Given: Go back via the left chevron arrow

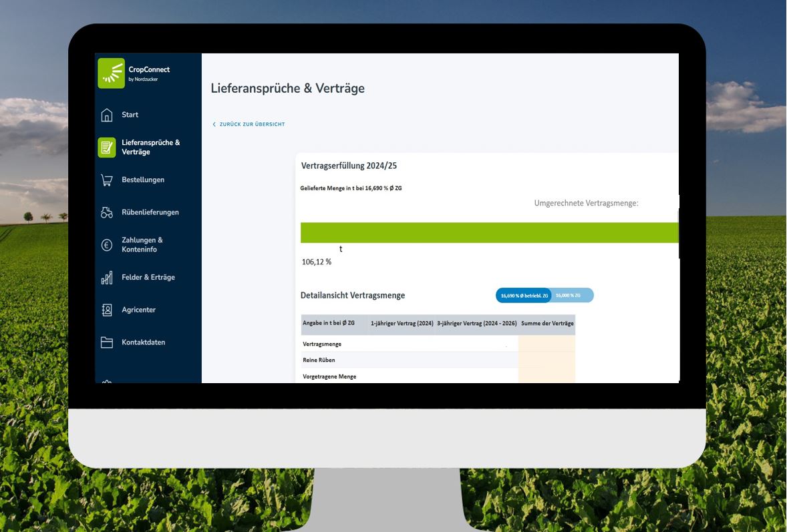Looking at the screenshot, I should click(x=214, y=124).
